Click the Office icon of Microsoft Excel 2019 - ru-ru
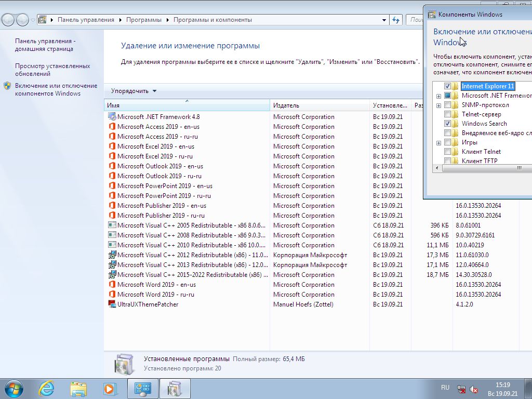This screenshot has height=399, width=532. coord(112,156)
